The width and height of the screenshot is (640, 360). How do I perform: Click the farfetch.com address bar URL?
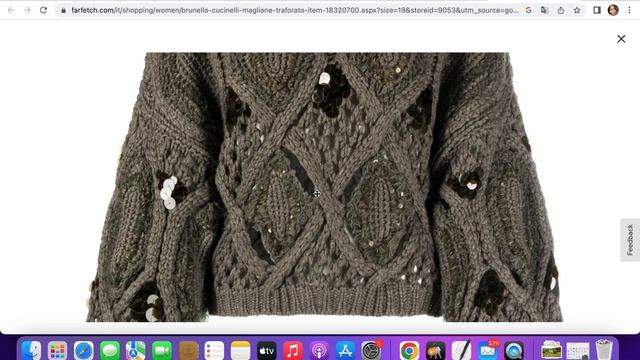pos(294,10)
